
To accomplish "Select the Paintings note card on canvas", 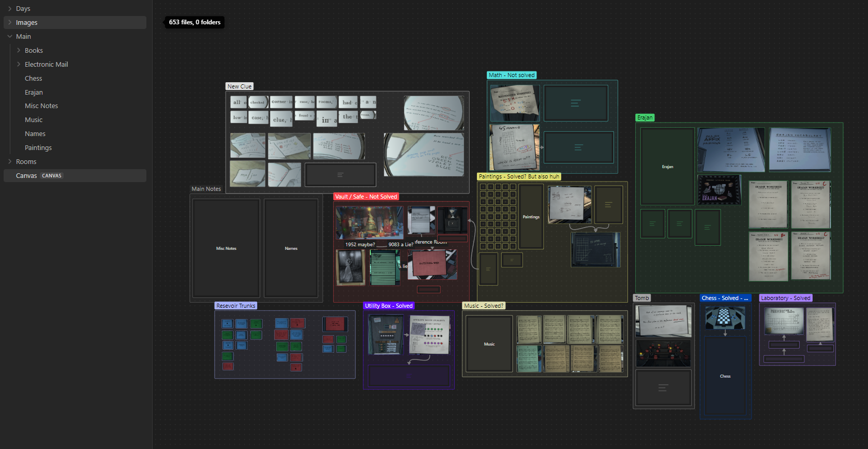I will 531,217.
